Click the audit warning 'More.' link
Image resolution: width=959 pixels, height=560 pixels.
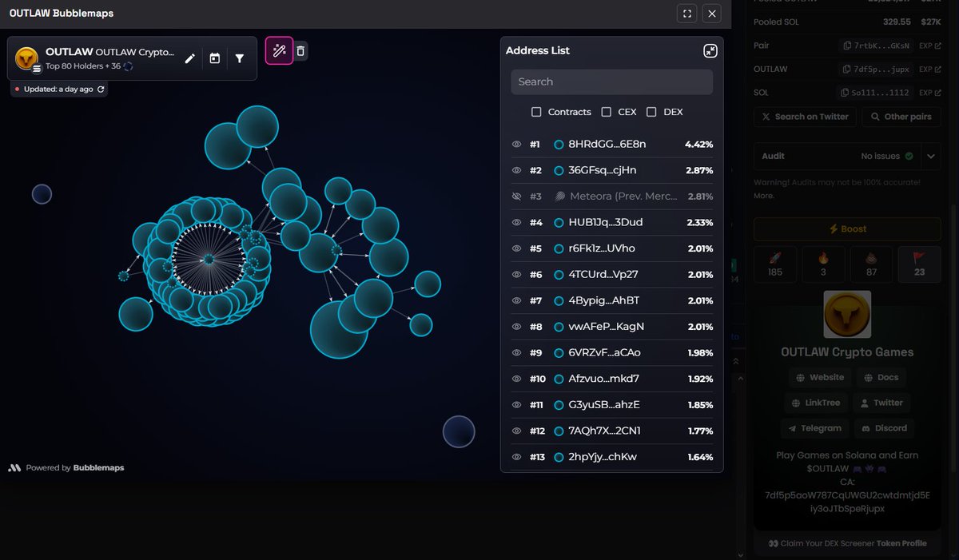click(763, 195)
